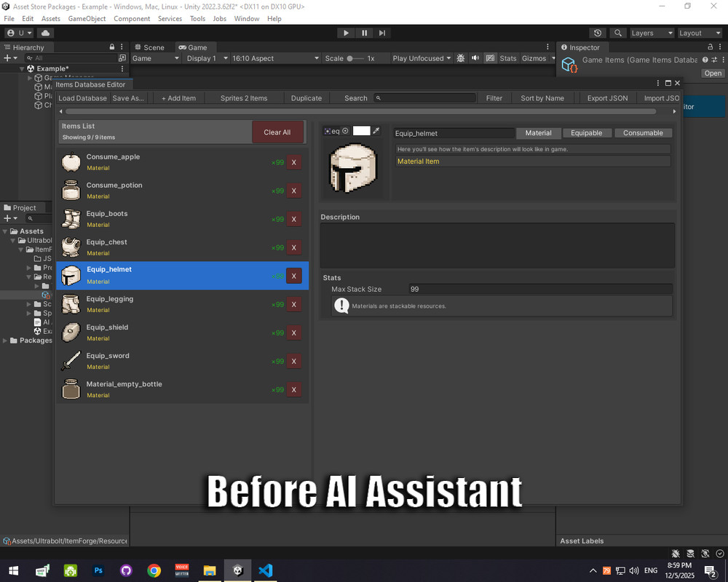
Task: Open the Undo History clock icon
Action: coord(598,33)
